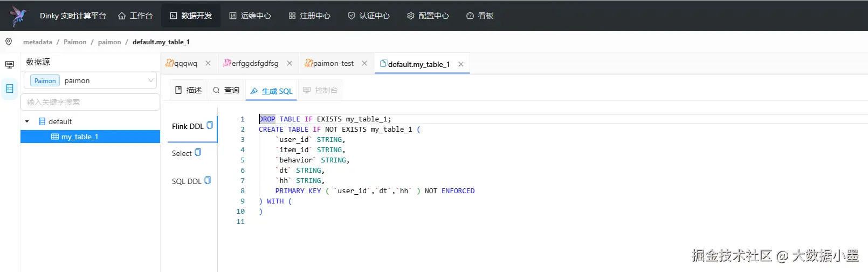The height and width of the screenshot is (272, 868).
Task: Click the PRIMARY KEY line
Action: [375, 191]
